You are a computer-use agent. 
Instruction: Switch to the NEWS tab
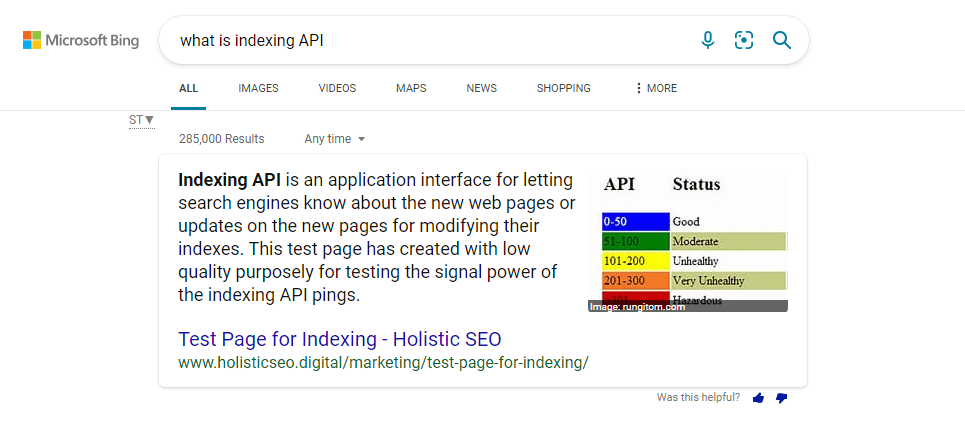481,88
